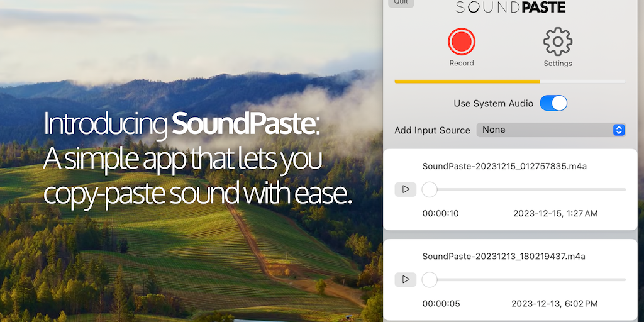This screenshot has height=322, width=644.
Task: Open the Settings gear
Action: click(x=558, y=42)
